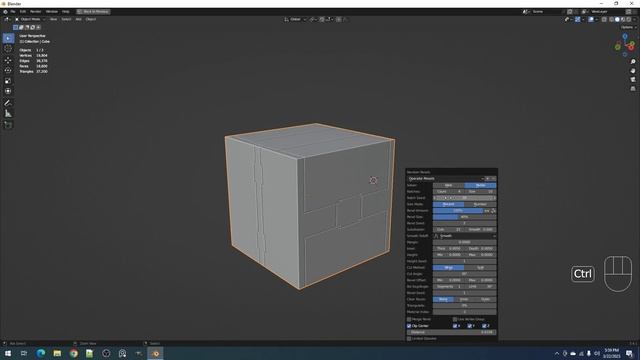
Task: Open the viewport Options dropdown
Action: click(x=628, y=27)
